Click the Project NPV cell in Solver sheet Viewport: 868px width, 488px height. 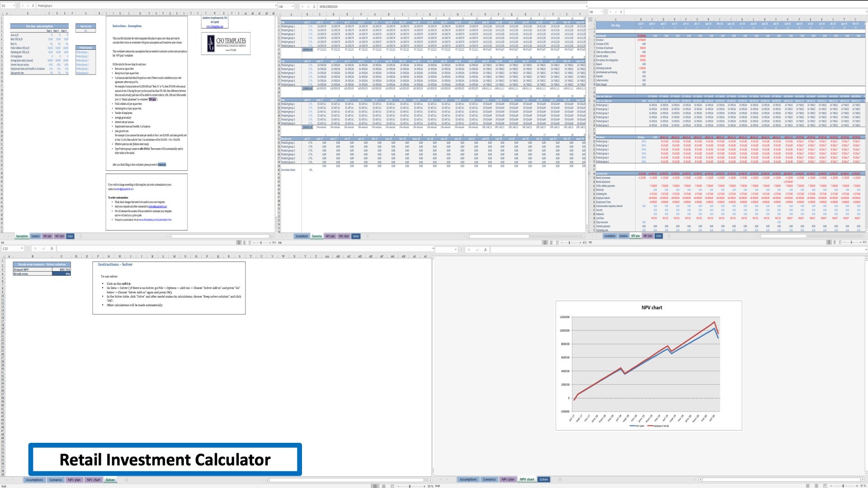[x=32, y=270]
